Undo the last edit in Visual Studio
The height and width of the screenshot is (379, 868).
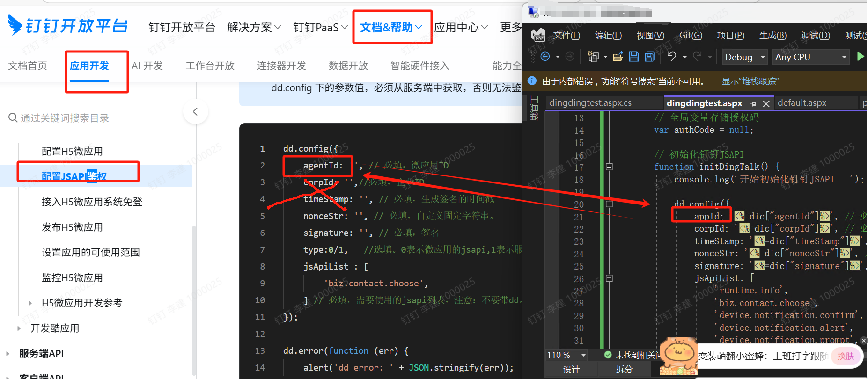[672, 57]
